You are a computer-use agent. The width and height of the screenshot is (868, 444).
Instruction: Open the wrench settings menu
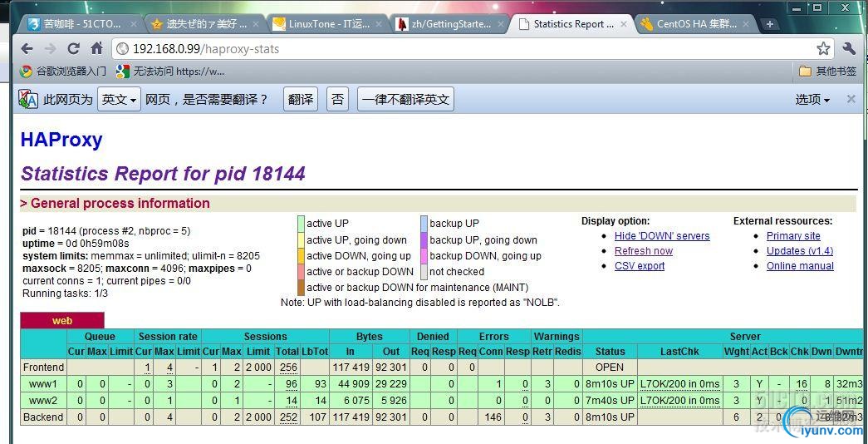click(x=849, y=49)
